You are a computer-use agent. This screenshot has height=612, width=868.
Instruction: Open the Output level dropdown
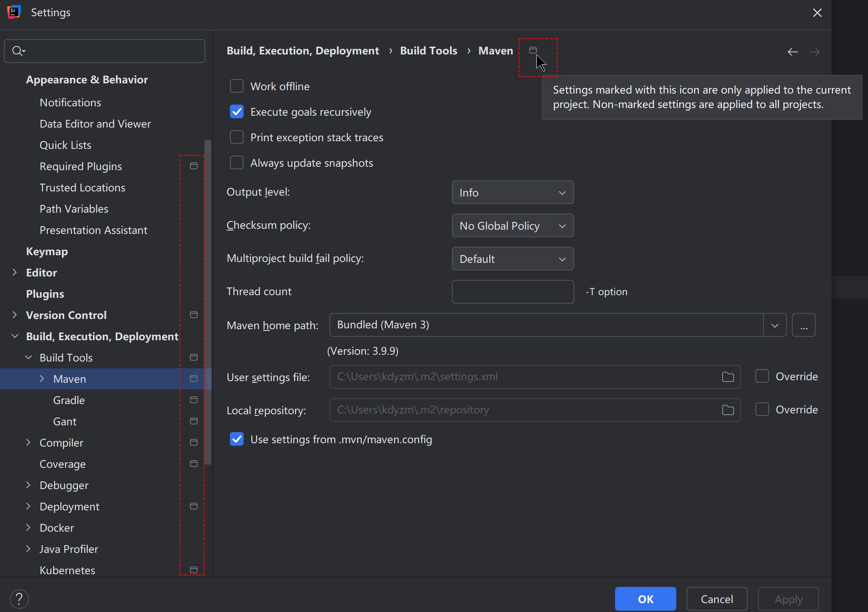point(513,193)
